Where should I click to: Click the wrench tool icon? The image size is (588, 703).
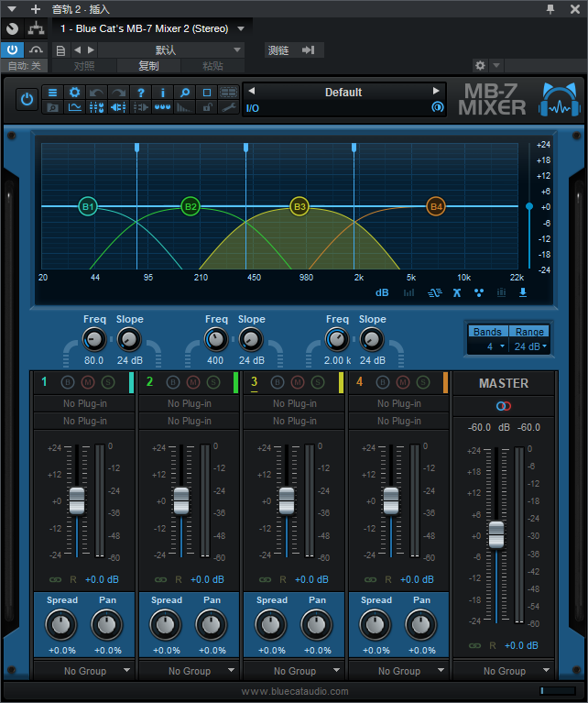coord(229,107)
